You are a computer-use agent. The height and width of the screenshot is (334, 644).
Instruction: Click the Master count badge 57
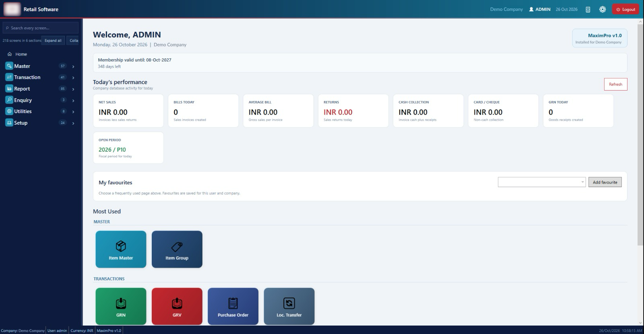coord(62,66)
